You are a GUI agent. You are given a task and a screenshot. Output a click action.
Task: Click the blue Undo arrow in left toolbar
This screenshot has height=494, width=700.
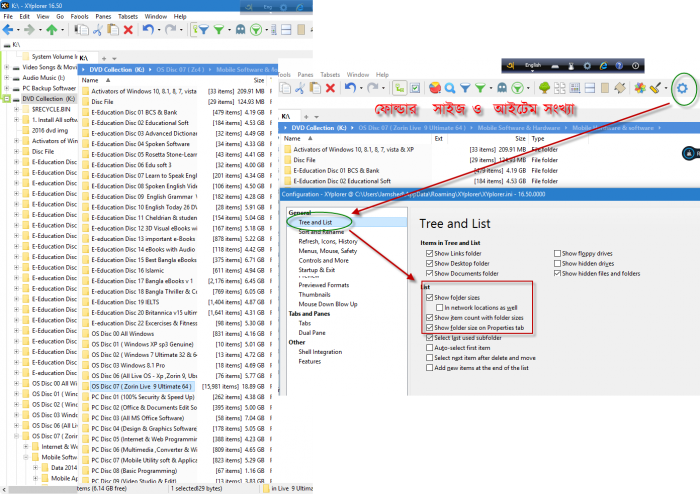tap(148, 30)
